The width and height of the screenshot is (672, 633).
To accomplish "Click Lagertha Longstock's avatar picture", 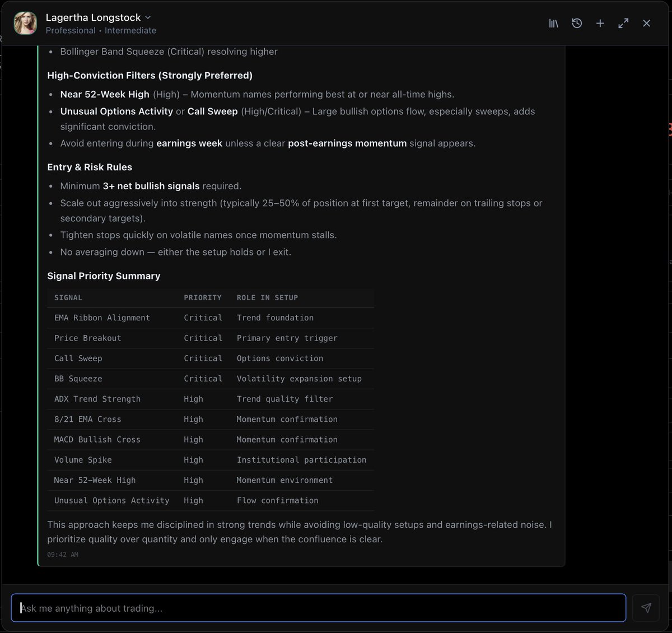I will pos(25,24).
